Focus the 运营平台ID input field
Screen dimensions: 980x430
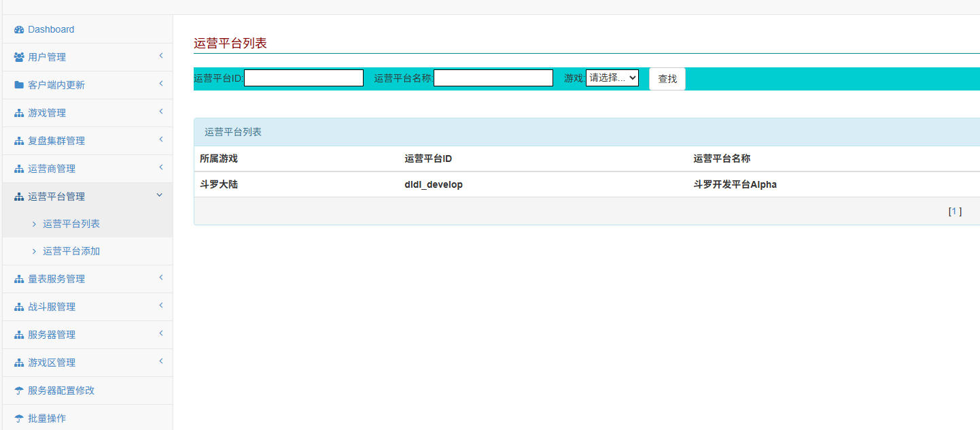point(304,78)
